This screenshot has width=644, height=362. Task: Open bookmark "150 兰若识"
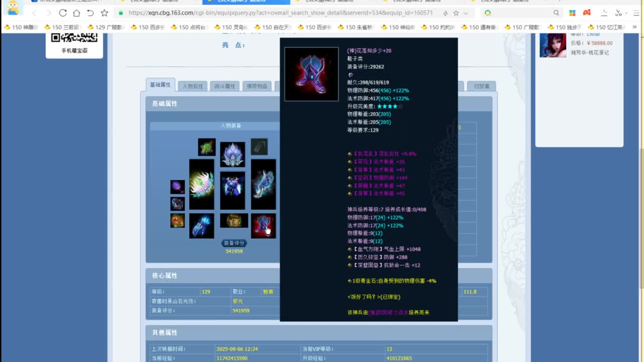coord(61,27)
